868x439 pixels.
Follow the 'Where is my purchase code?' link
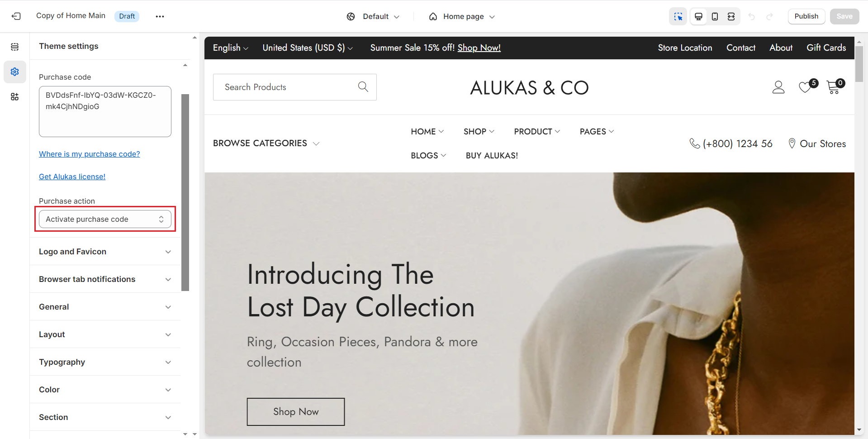click(x=90, y=154)
